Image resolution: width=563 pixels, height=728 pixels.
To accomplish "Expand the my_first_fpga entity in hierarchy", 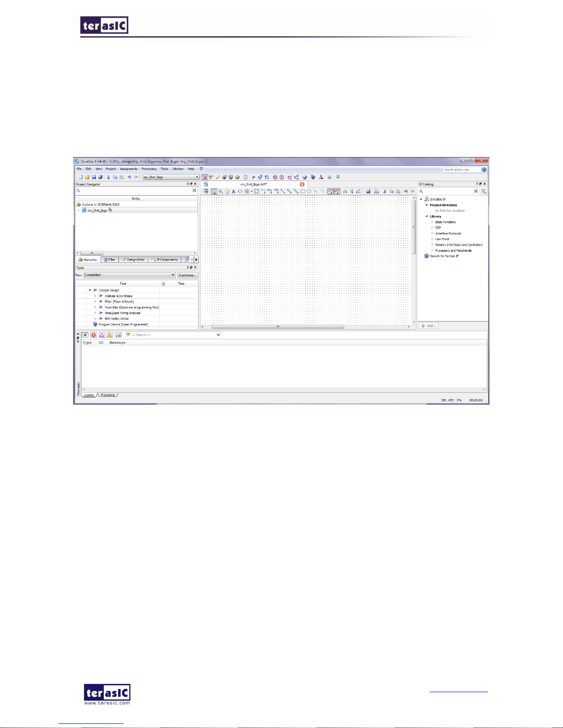I will [79, 210].
